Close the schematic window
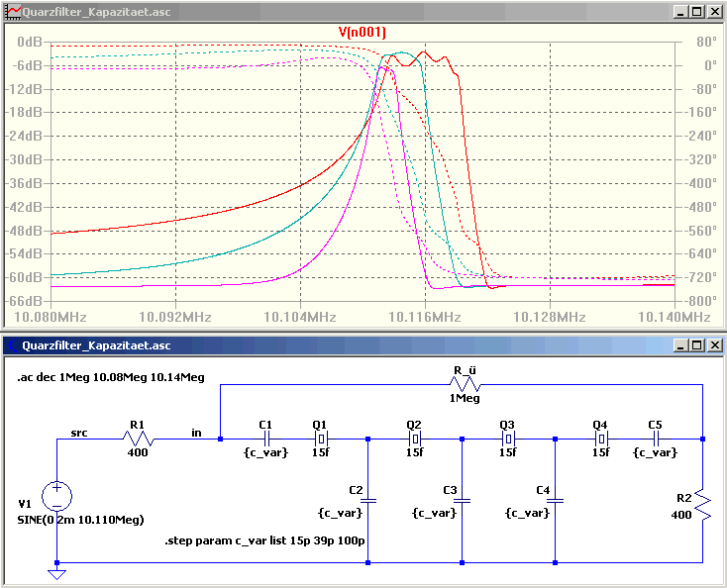 coord(714,345)
